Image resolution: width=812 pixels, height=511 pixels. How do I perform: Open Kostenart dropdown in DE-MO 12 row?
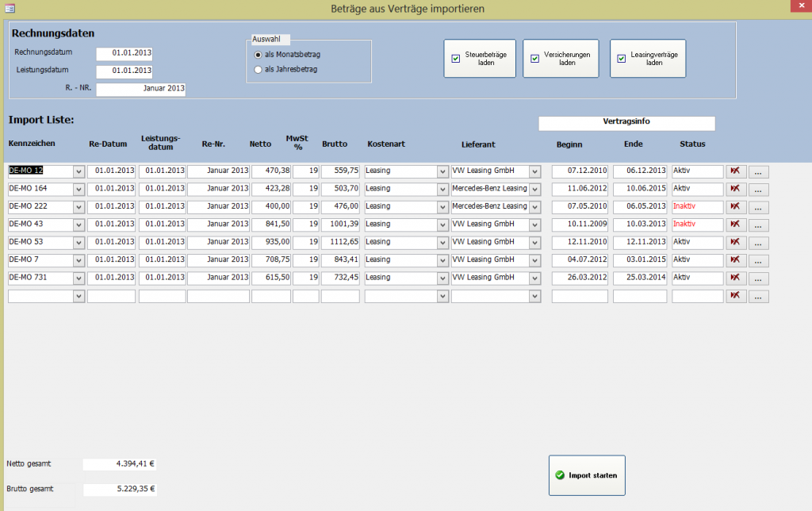click(x=442, y=171)
